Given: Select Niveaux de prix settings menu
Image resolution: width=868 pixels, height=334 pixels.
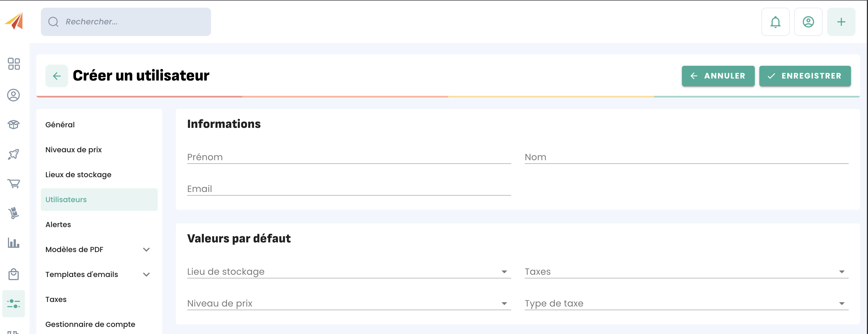Looking at the screenshot, I should [73, 149].
